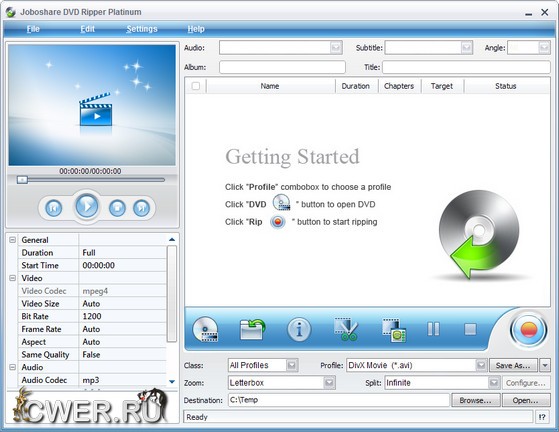Screen dimensions: 559x432
Task: Minimize the DVD Ripper window
Action: 529,13
